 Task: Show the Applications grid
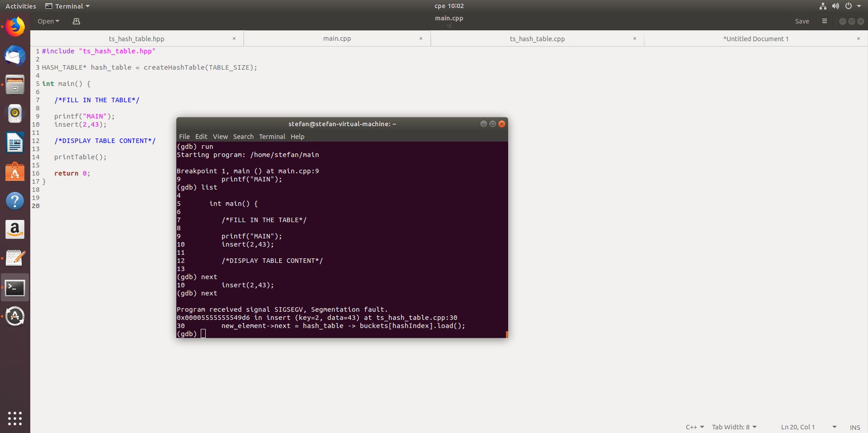[15, 419]
